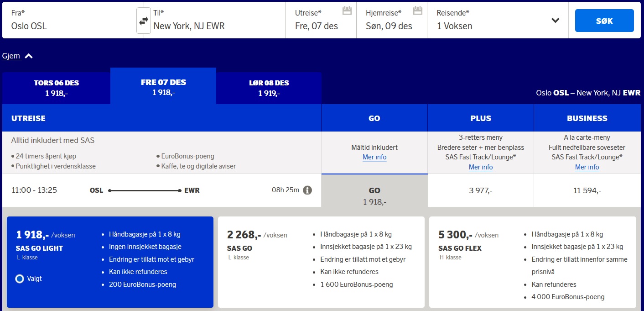Viewport: 644px width, 311px height.
Task: Click the 08h 25m duration text
Action: point(286,190)
